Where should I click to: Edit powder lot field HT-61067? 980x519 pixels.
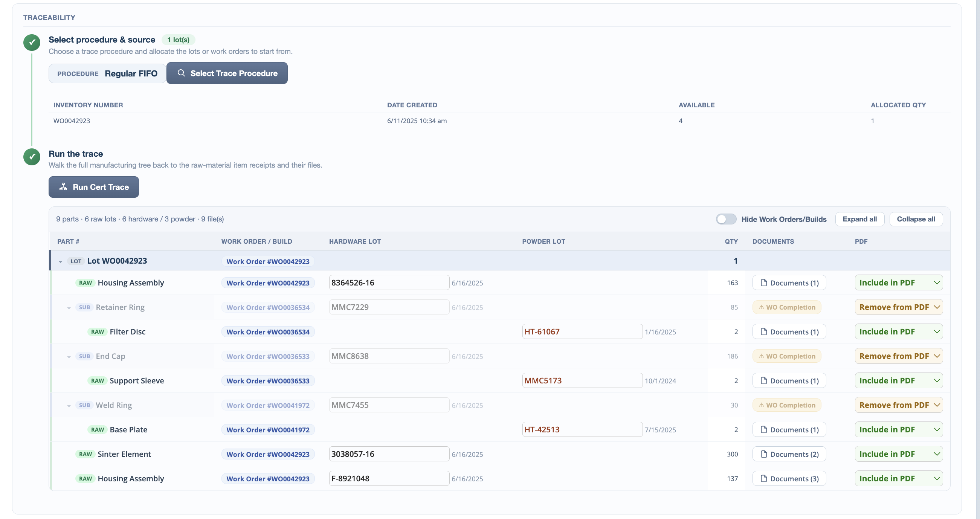pos(582,332)
